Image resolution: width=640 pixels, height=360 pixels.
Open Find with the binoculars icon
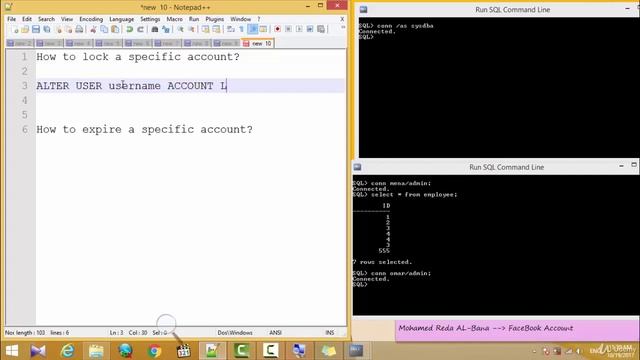[155, 29]
